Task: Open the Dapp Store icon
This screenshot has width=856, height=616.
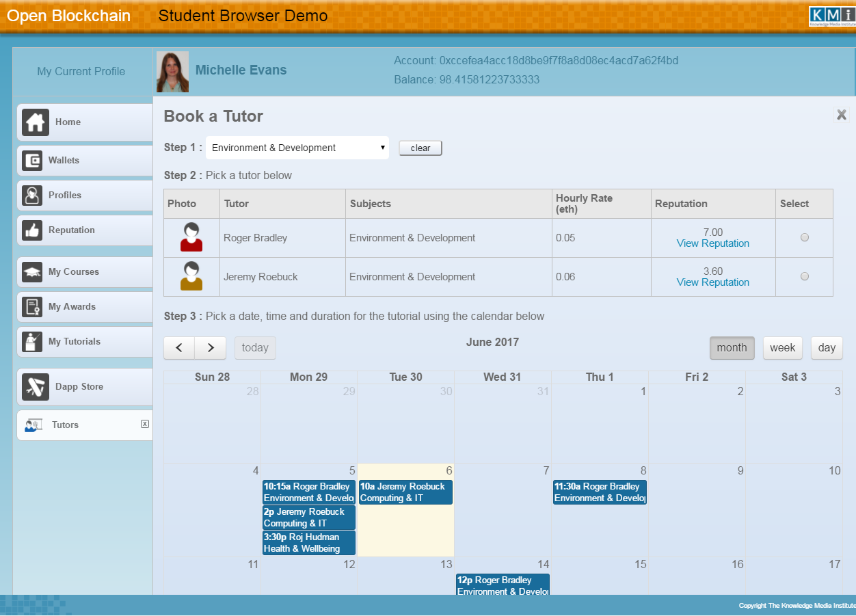Action: 36,387
